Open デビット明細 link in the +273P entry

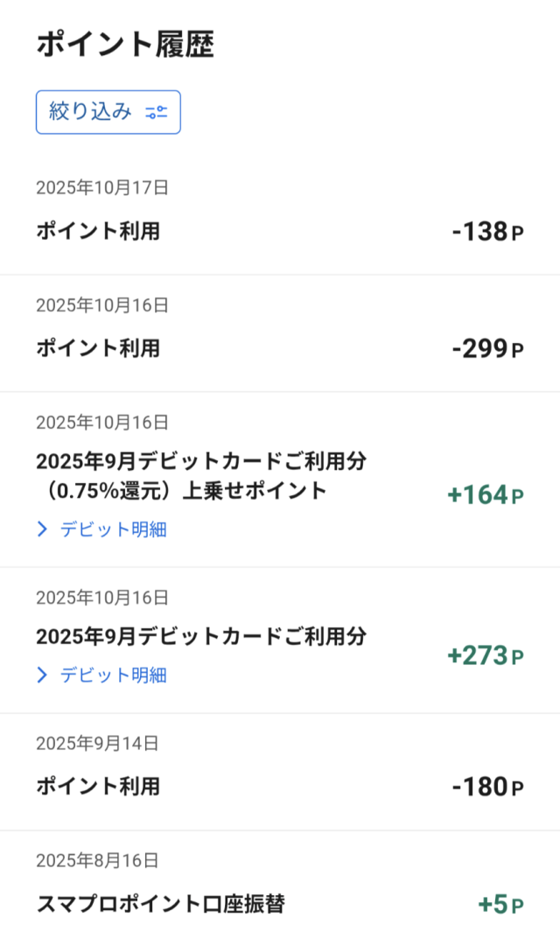113,675
